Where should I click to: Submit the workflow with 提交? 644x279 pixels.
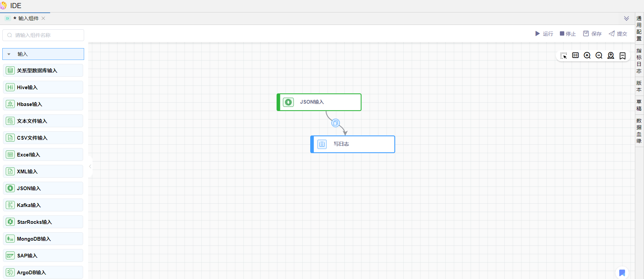click(x=618, y=34)
